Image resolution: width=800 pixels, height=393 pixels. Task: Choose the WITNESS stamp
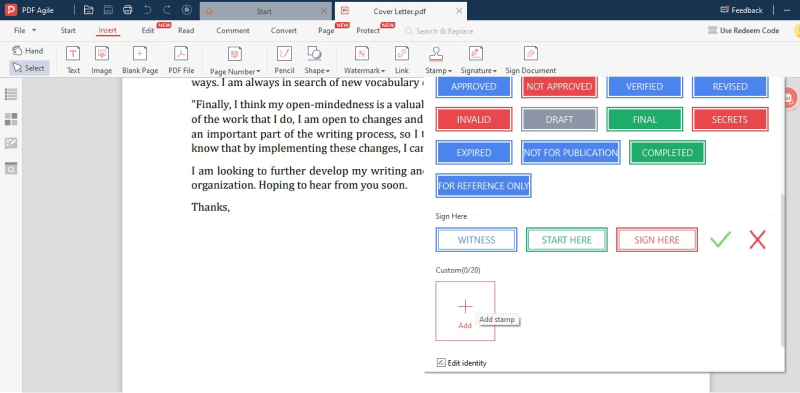(x=476, y=240)
